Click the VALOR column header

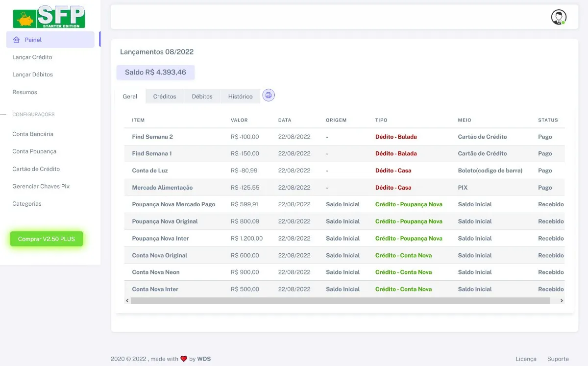click(239, 120)
